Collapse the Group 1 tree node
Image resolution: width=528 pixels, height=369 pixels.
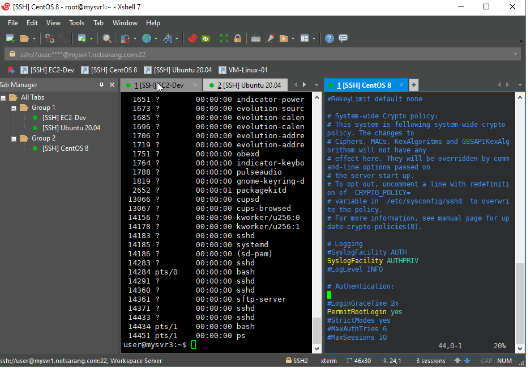point(14,108)
